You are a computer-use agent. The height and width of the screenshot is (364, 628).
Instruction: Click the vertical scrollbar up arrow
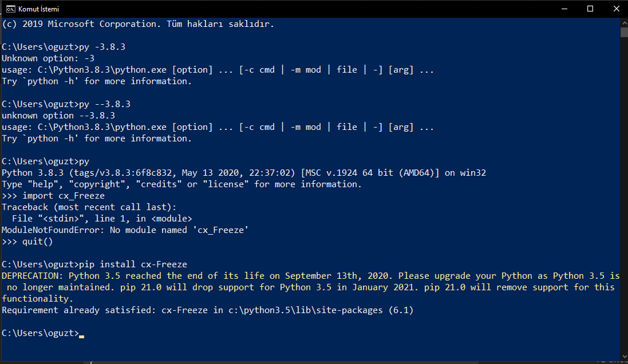tap(624, 23)
